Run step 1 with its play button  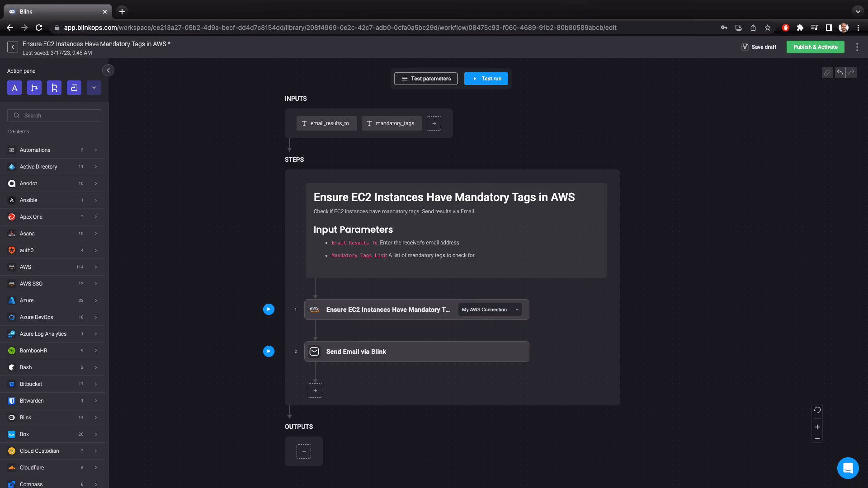tap(269, 310)
